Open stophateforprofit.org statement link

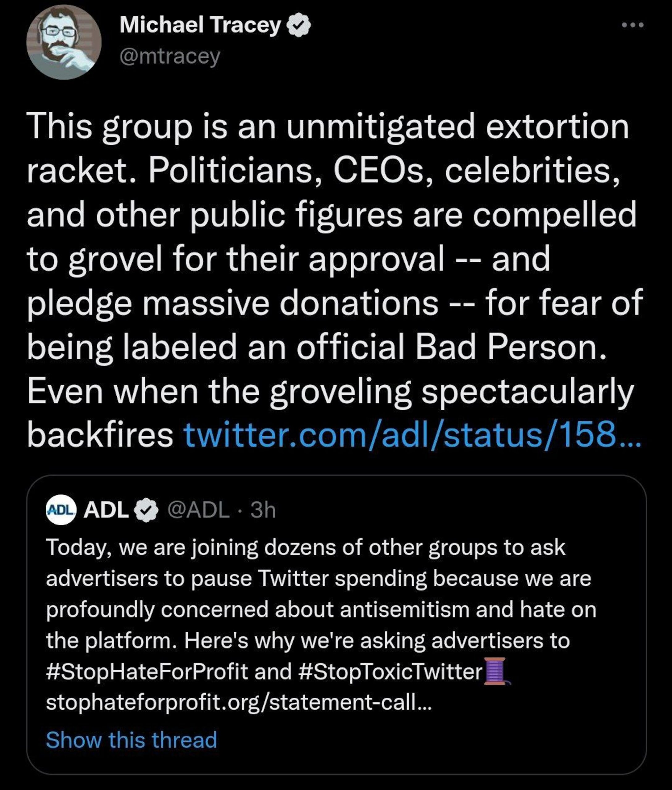click(239, 702)
